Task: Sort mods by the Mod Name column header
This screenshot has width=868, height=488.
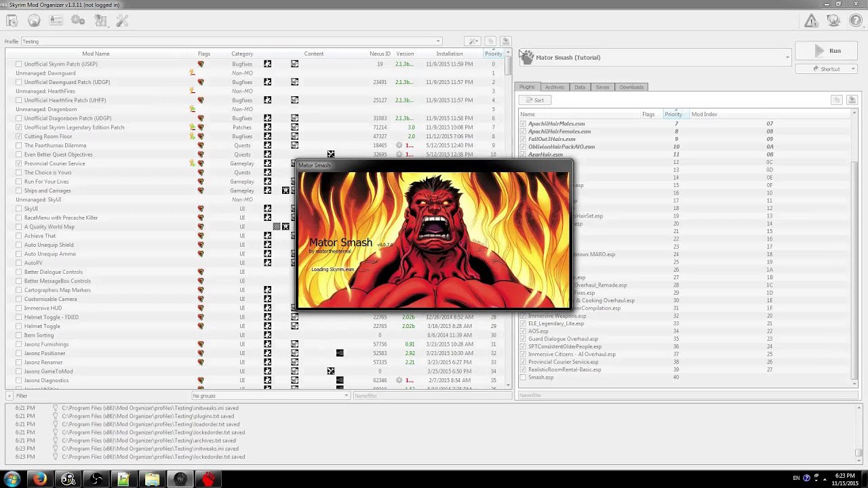Action: (x=96, y=54)
